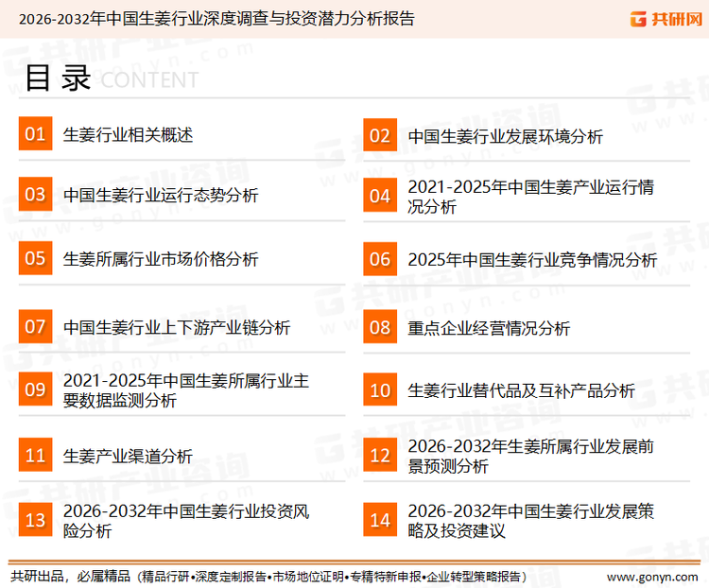The image size is (709, 588).
Task: Select chapter 2026-2032年中国生姜行业发展策略及投资建议
Action: pyautogui.click(x=531, y=521)
